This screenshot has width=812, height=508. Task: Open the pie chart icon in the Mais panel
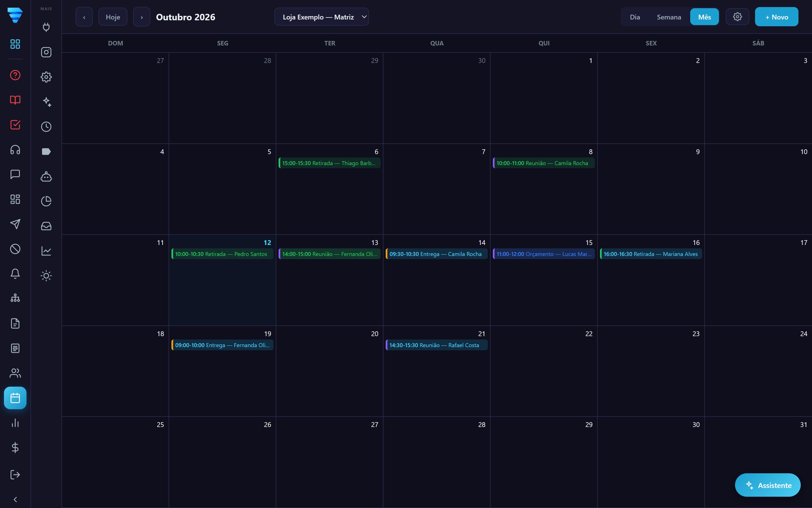point(46,201)
